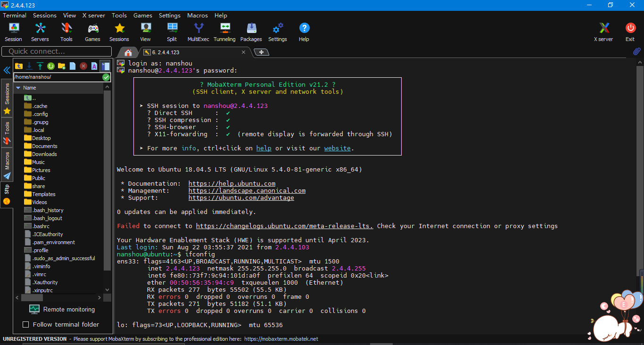Switch to the Macros side tab
This screenshot has height=345, width=644.
[7, 165]
